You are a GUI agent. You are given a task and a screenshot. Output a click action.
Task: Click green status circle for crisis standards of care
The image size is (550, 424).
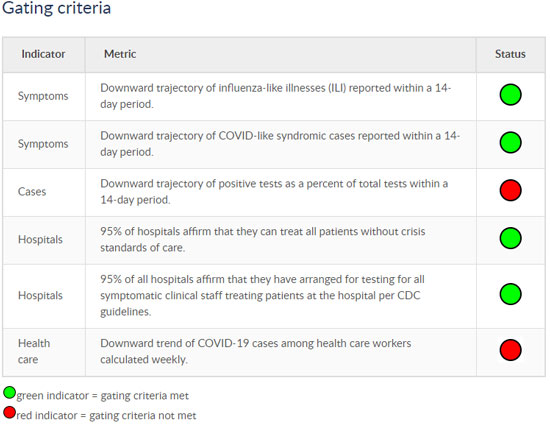(510, 238)
